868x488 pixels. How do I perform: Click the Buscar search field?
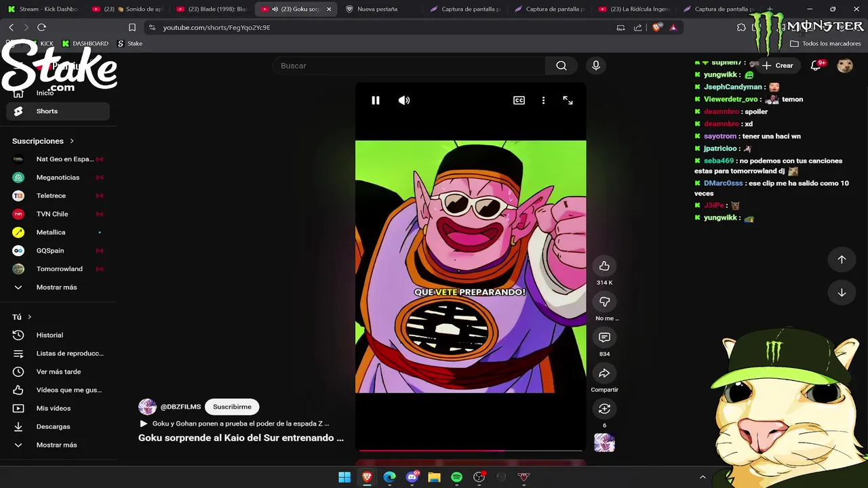(x=409, y=66)
